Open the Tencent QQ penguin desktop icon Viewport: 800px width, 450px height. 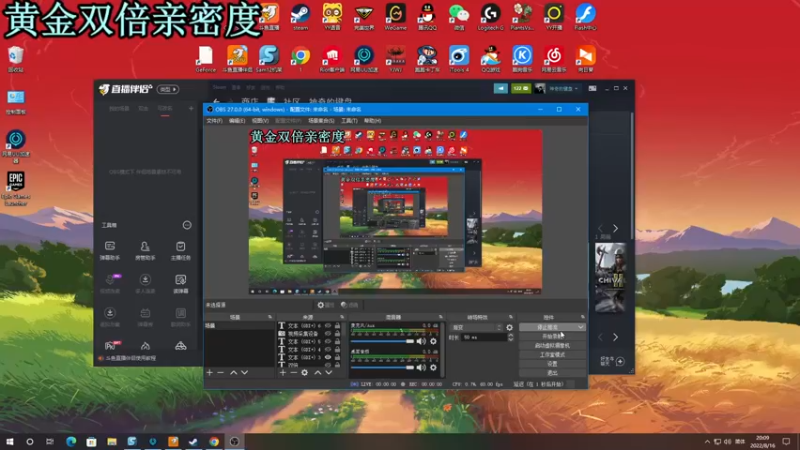[x=427, y=16]
